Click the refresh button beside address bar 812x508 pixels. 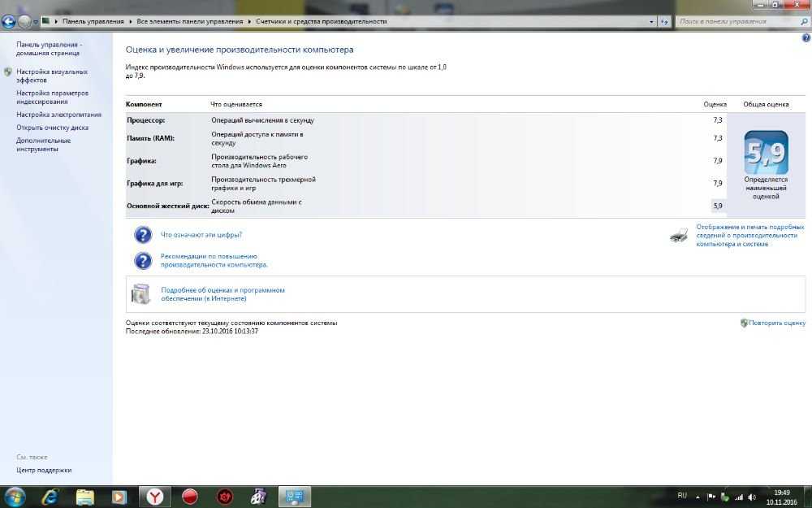[664, 21]
